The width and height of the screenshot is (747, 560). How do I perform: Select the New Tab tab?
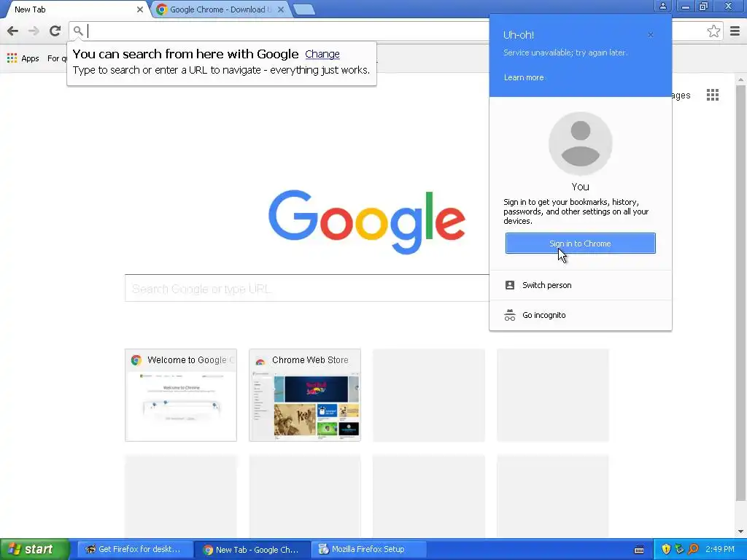tap(76, 9)
